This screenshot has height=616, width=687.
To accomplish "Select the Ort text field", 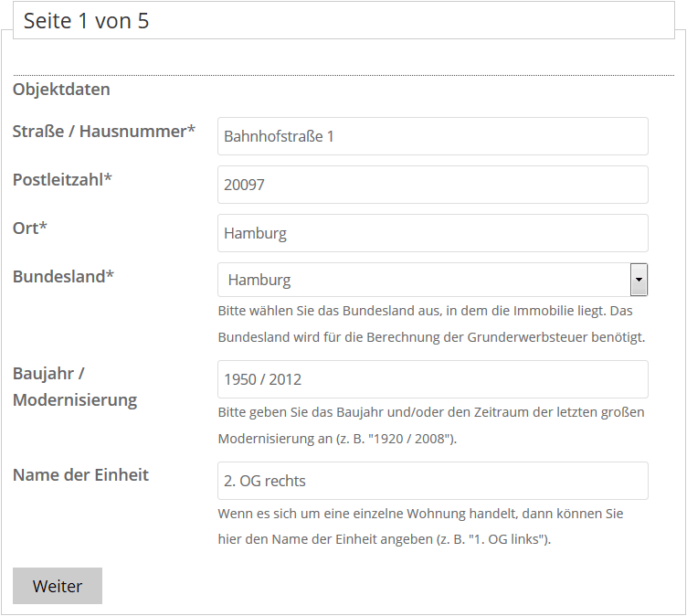I will 432,233.
